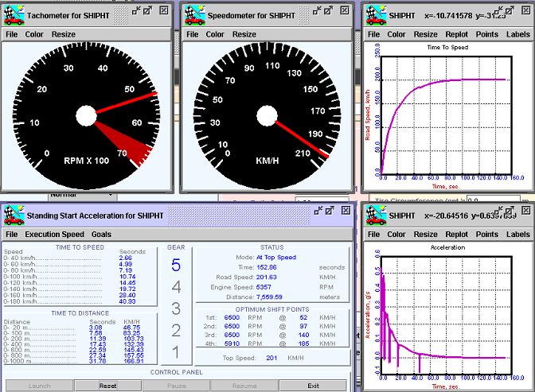Click the 4th gear shift RPM 5910

[x=232, y=343]
